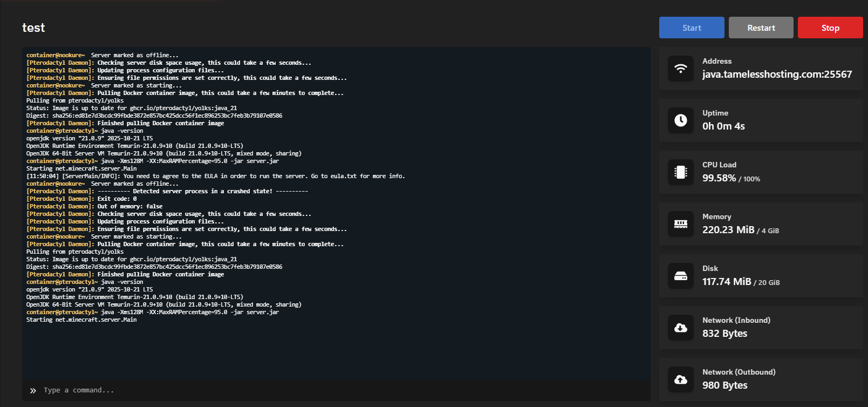Select the "test" server name heading
Image resolution: width=868 pixels, height=407 pixels.
pyautogui.click(x=33, y=28)
